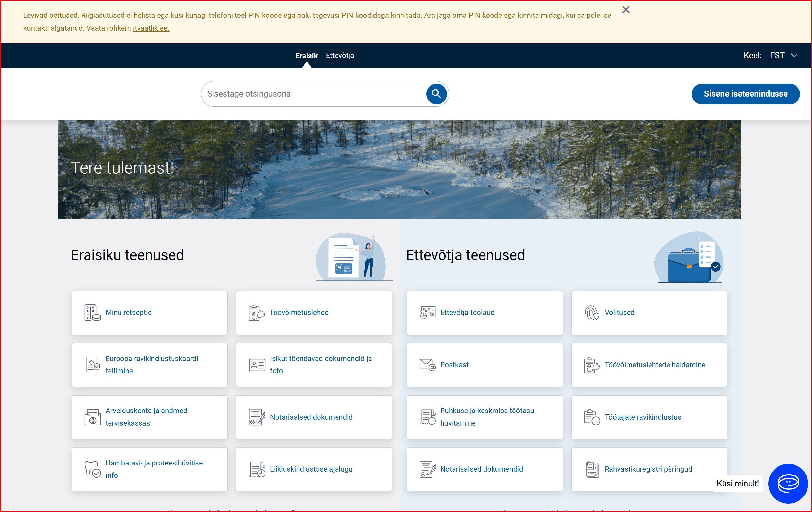Click the Postkast envelope icon

(427, 365)
